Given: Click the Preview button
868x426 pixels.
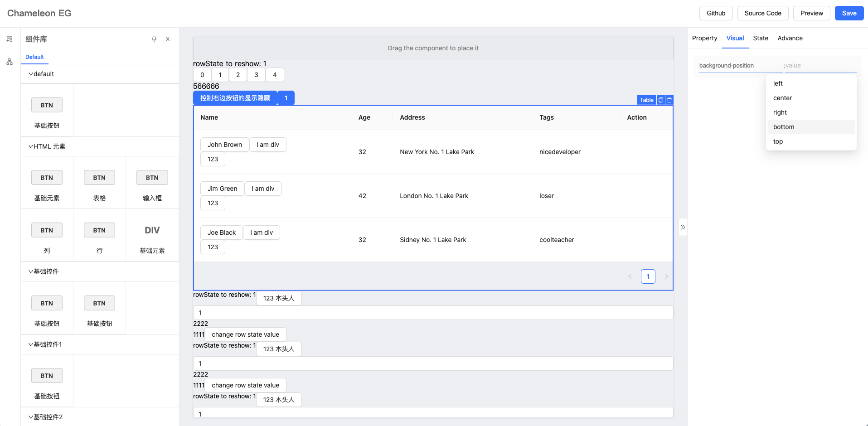Looking at the screenshot, I should 811,13.
